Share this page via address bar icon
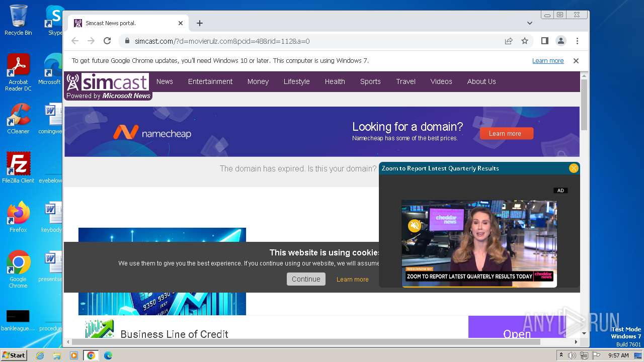The height and width of the screenshot is (362, 644). (x=509, y=41)
